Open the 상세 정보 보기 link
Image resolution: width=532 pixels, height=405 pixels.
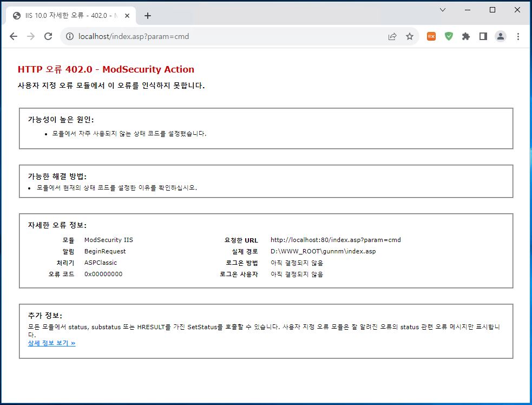click(x=51, y=343)
